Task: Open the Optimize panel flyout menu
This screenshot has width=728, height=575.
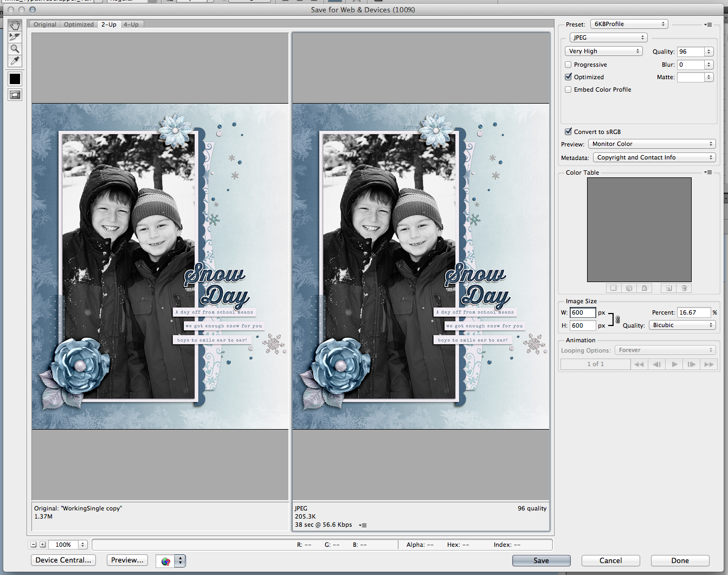Action: [708, 24]
